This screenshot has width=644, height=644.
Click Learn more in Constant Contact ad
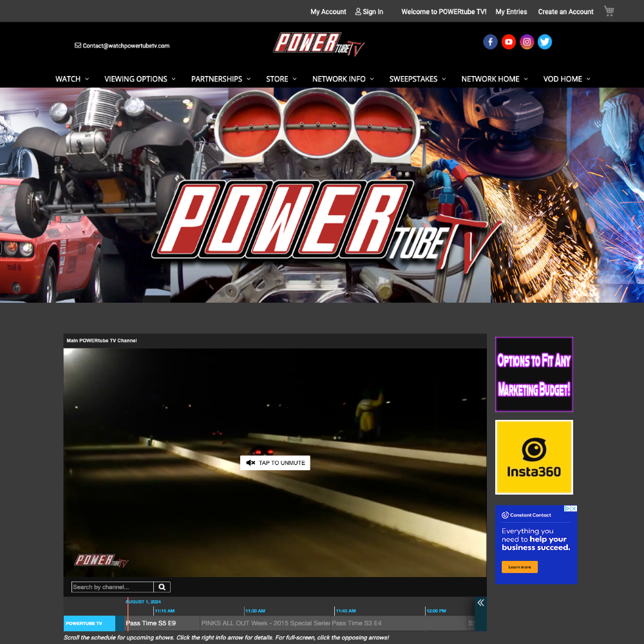520,567
